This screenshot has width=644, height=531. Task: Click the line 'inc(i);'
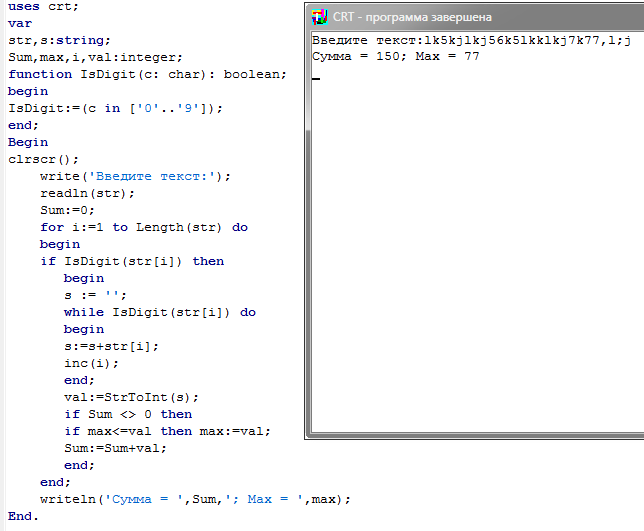coord(91,363)
